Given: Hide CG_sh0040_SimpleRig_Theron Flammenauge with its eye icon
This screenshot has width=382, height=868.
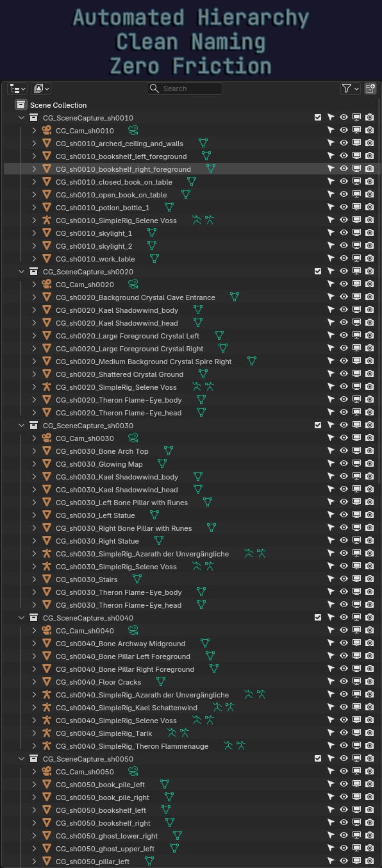Looking at the screenshot, I should pos(344,746).
